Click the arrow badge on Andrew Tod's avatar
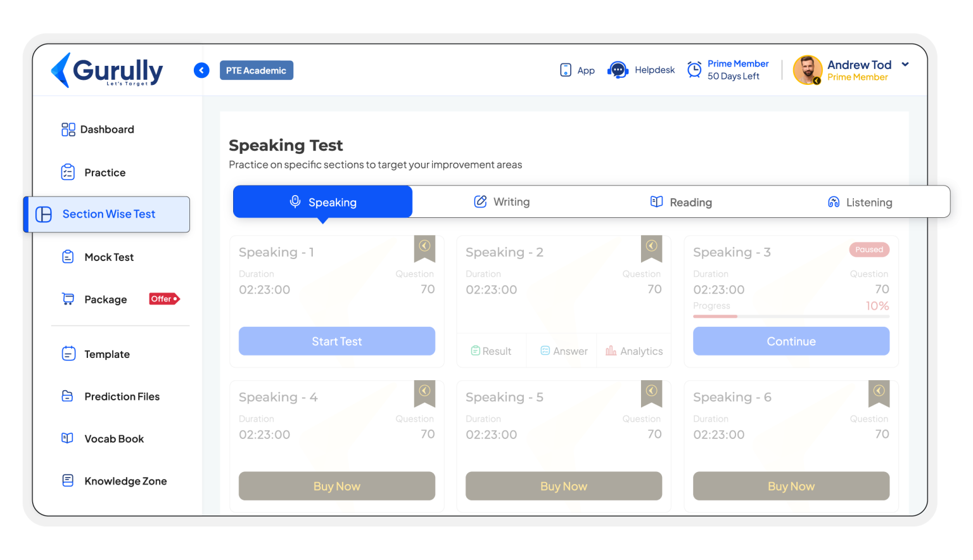The image size is (973, 560). [x=817, y=81]
